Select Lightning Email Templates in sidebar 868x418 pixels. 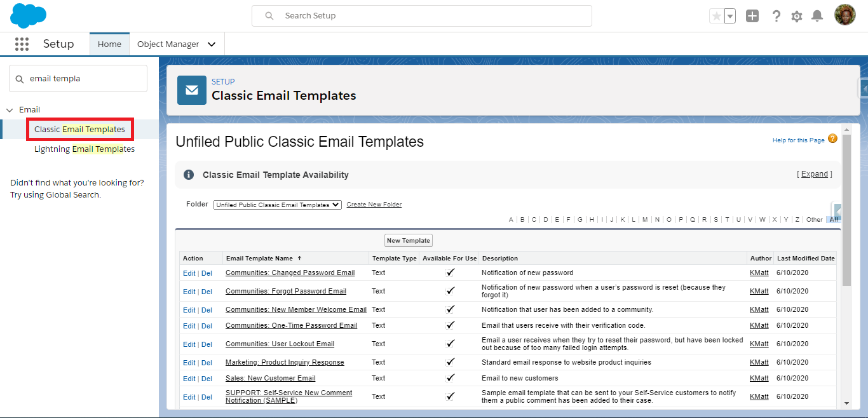(x=85, y=149)
